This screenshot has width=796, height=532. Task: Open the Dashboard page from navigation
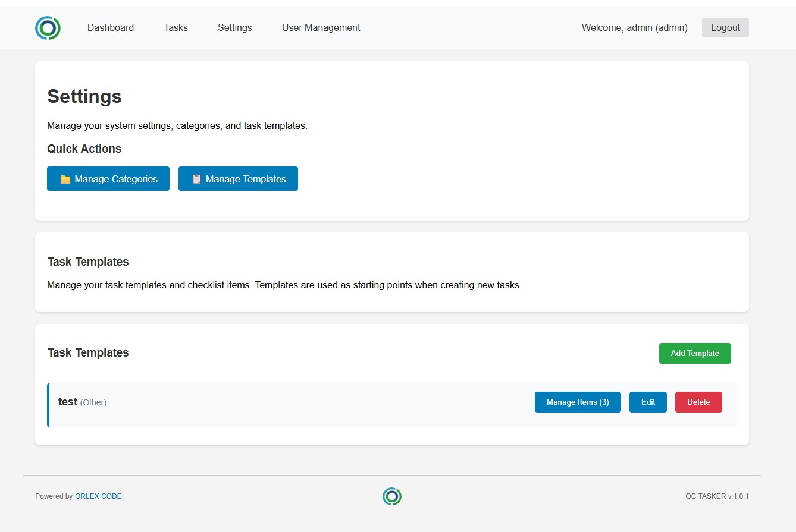111,28
